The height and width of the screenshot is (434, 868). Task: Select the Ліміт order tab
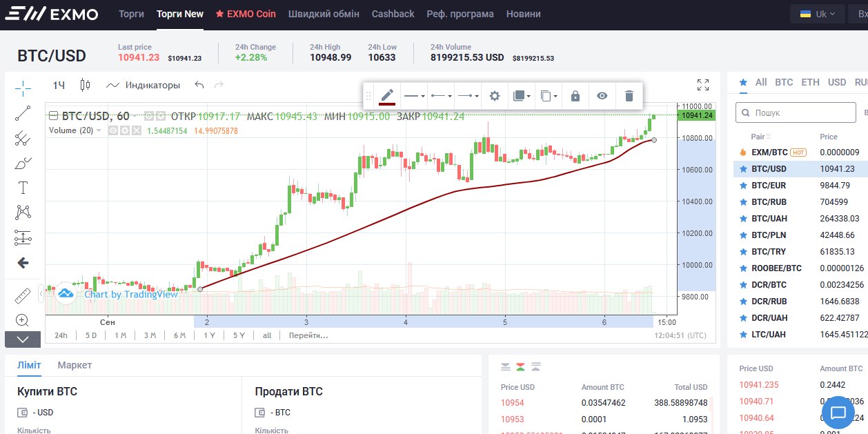pyautogui.click(x=29, y=365)
